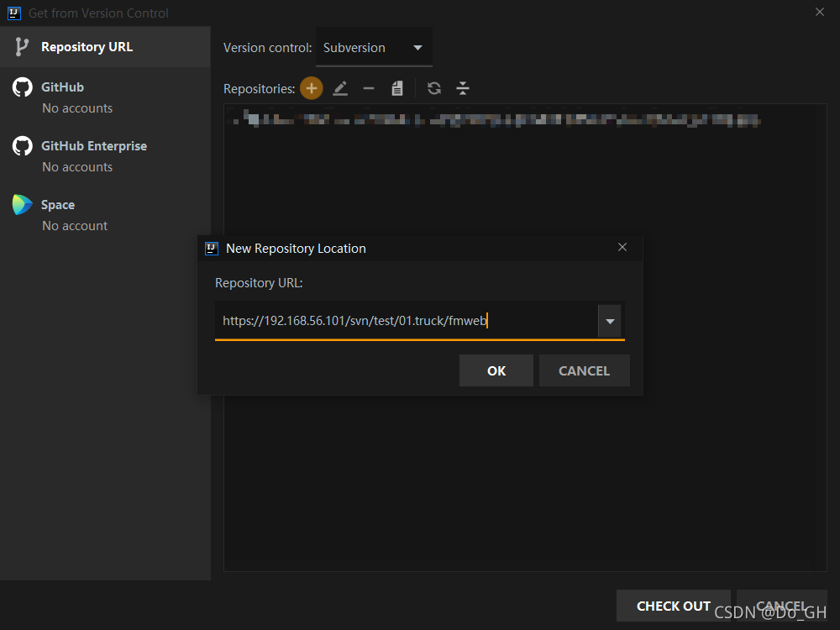Click the 'Repositories:' label
The width and height of the screenshot is (840, 630).
pyautogui.click(x=260, y=89)
